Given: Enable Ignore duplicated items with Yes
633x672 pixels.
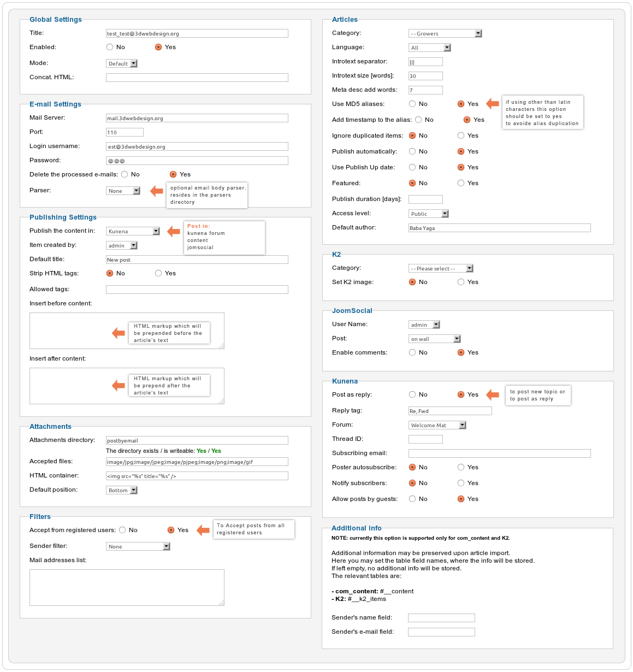Looking at the screenshot, I should pyautogui.click(x=461, y=135).
